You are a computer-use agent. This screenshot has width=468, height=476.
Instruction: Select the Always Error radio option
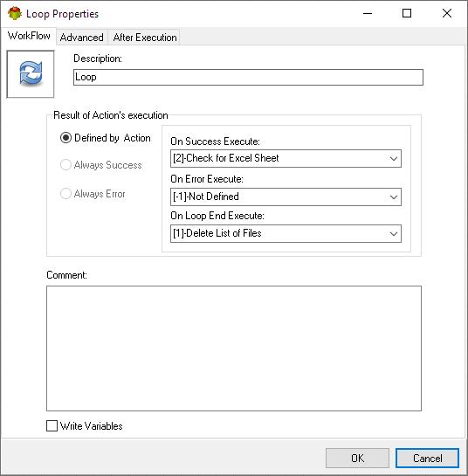pos(65,193)
